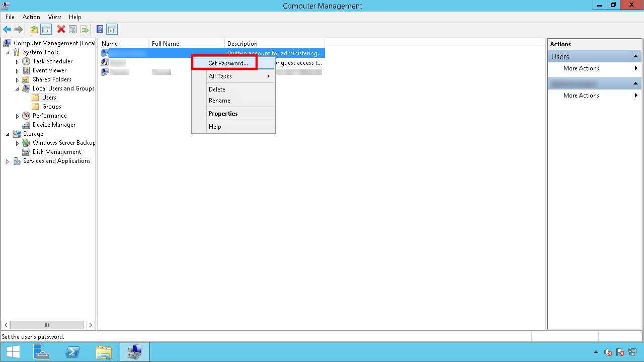
Task: Collapse the Storage node
Action: pos(8,134)
